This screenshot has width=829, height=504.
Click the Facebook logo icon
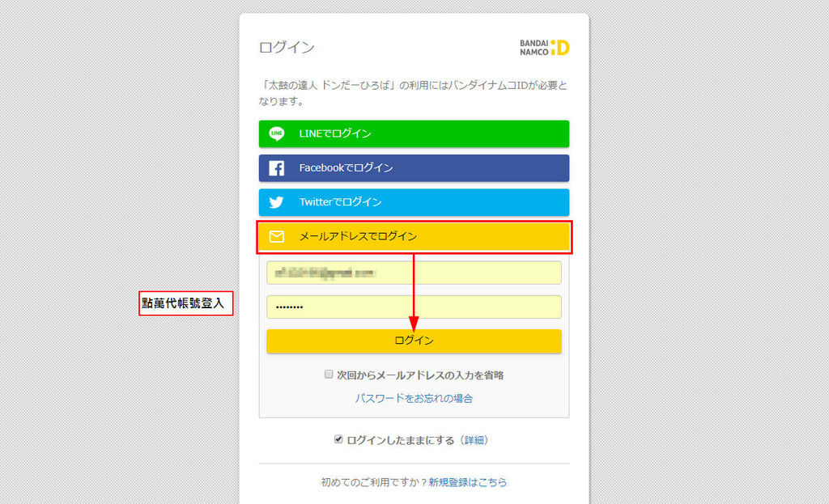pos(277,168)
